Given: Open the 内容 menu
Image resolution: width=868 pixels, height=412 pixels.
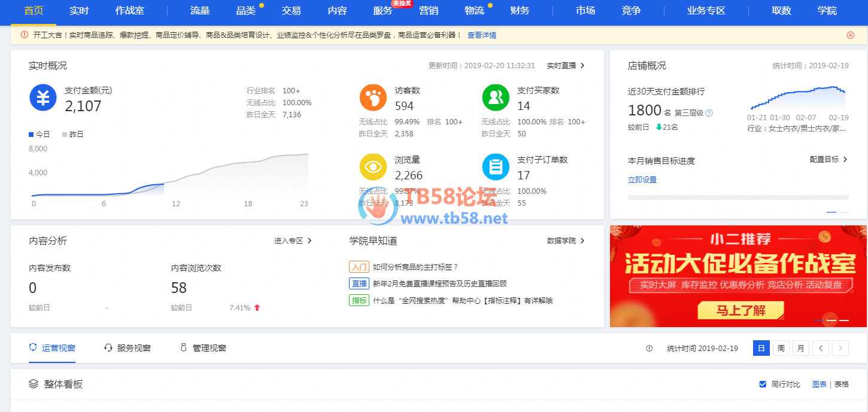Looking at the screenshot, I should 338,11.
